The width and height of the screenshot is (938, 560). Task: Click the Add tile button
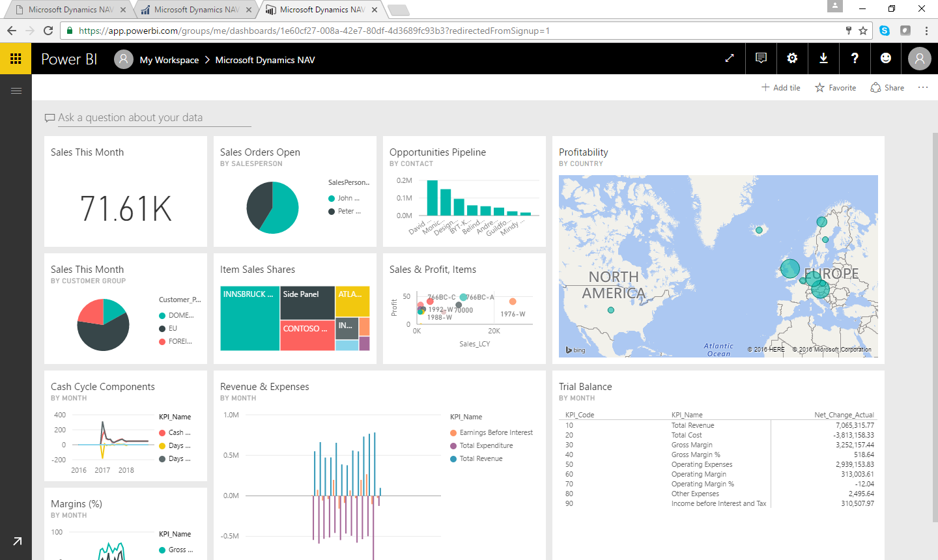point(781,87)
